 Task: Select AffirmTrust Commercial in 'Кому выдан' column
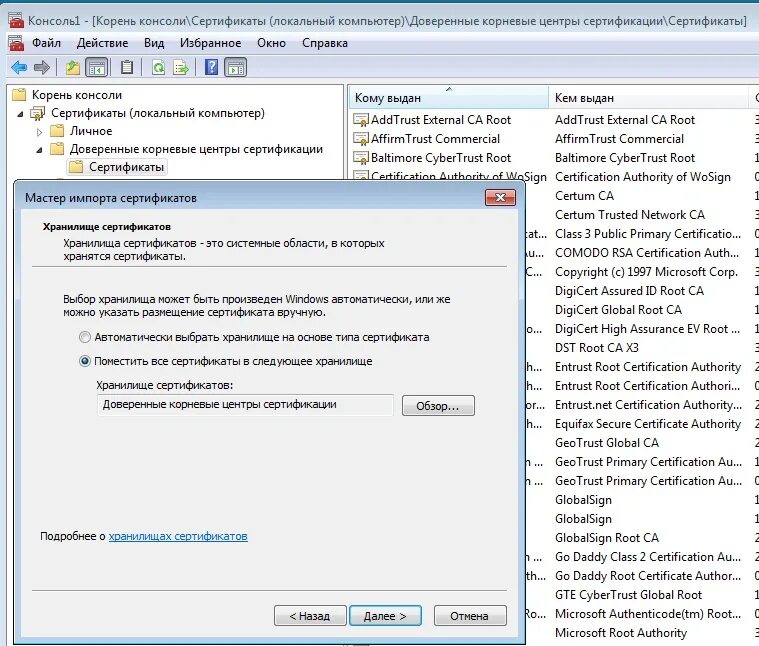tap(435, 139)
